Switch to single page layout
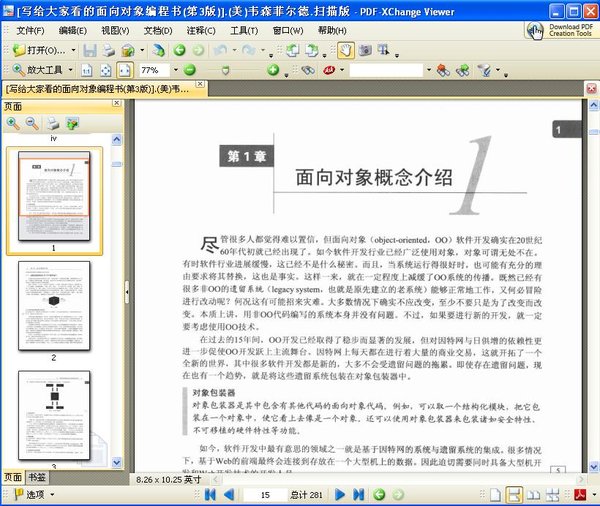Image resolution: width=600 pixels, height=506 pixels. (491, 495)
